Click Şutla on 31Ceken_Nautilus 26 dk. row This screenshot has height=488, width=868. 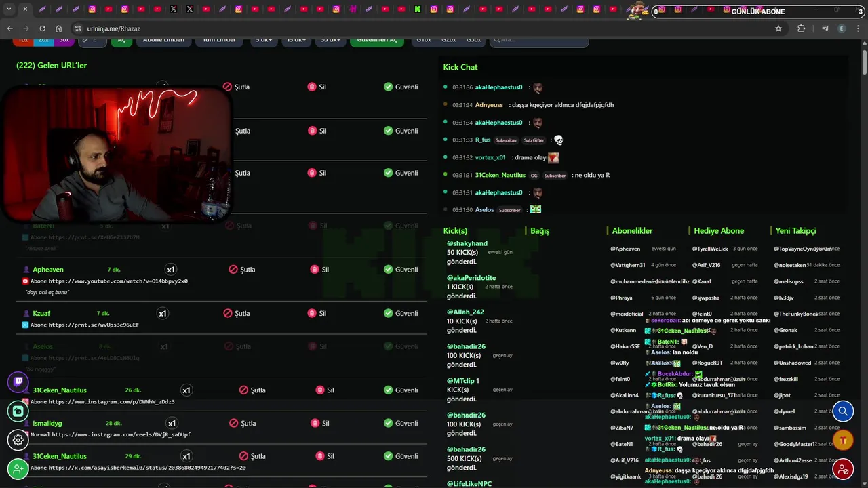pos(252,390)
